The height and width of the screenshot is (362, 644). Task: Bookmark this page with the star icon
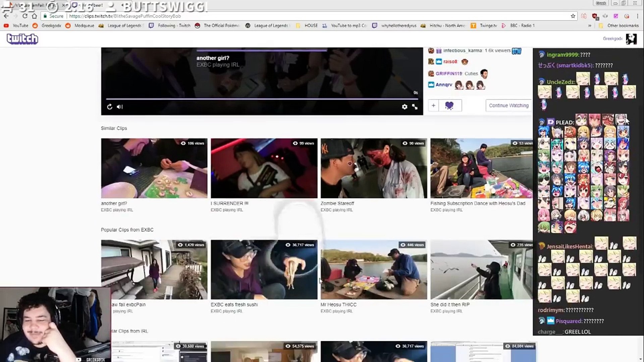(x=573, y=16)
